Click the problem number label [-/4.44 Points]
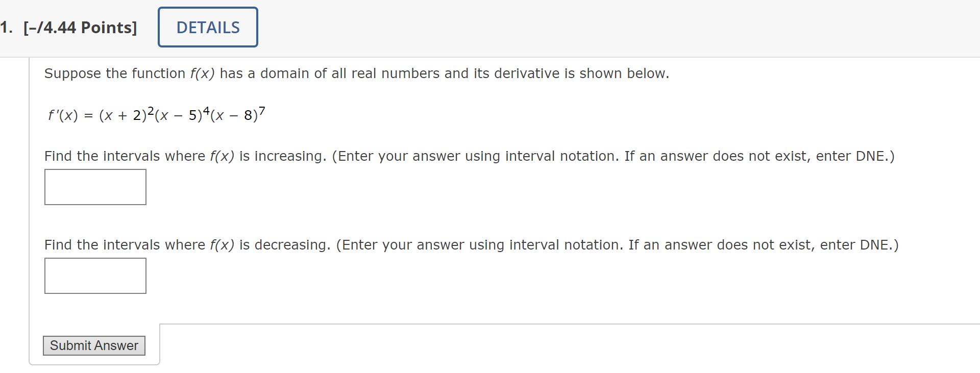 click(x=80, y=27)
